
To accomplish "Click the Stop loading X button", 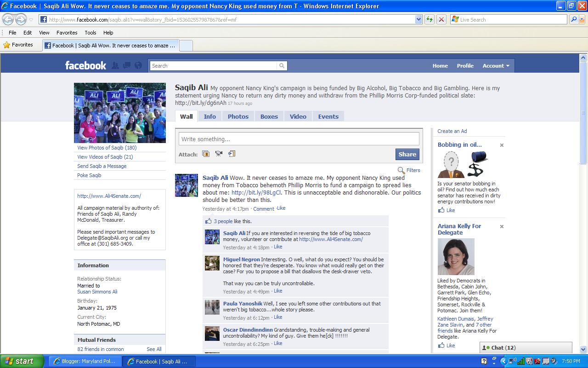I will point(441,19).
